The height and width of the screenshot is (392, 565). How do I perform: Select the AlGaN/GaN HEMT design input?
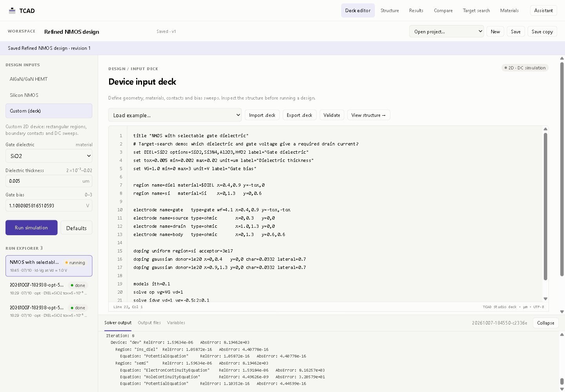[49, 79]
